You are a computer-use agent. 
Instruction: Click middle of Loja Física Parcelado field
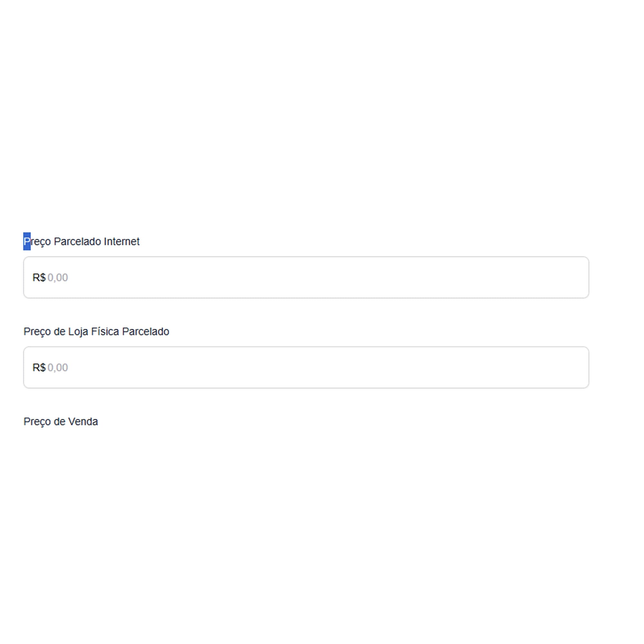306,367
